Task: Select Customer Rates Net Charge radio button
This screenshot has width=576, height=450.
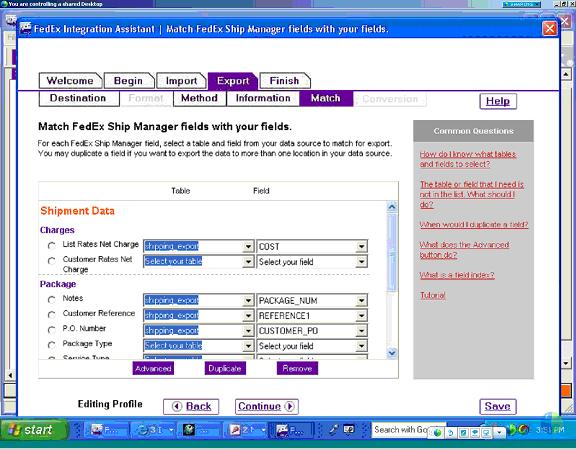Action: click(51, 261)
